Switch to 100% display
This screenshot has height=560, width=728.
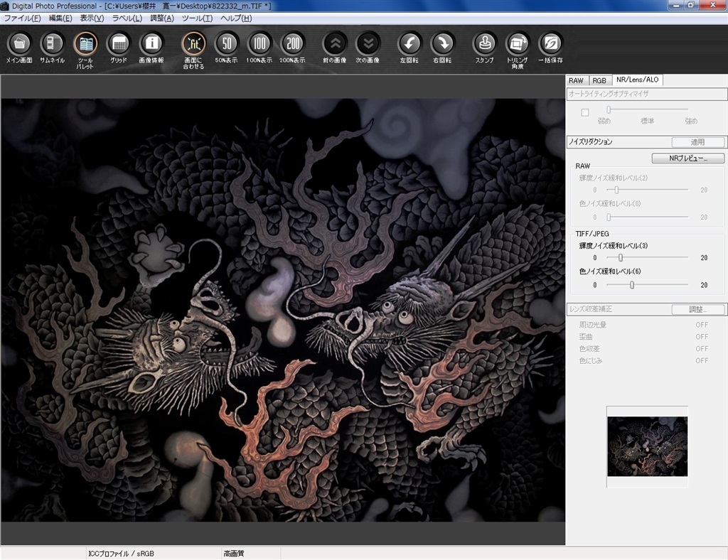[x=259, y=48]
